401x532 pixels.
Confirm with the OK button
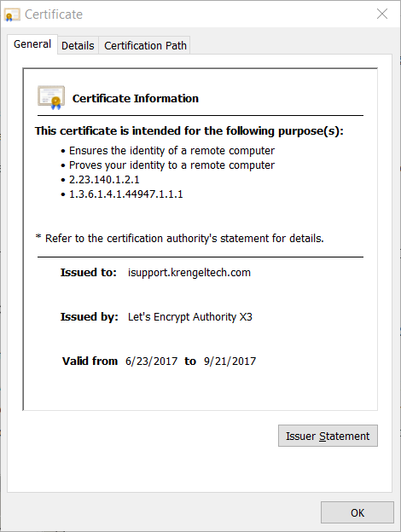(x=357, y=512)
